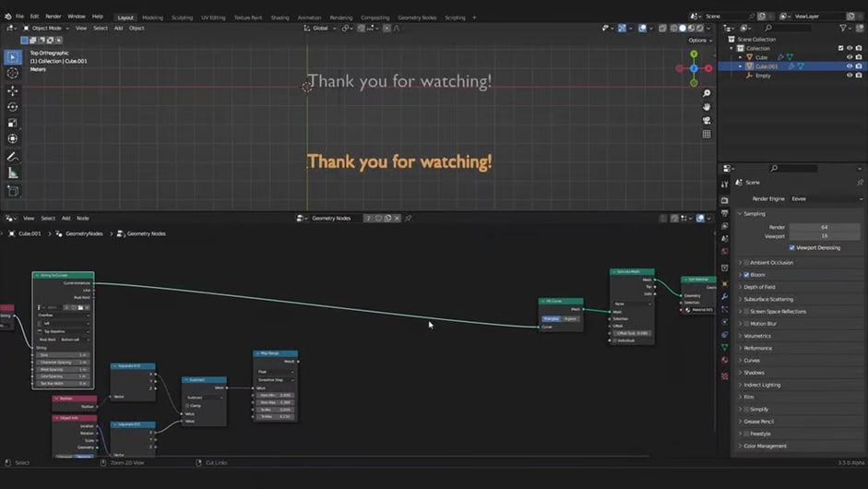The image size is (868, 489).
Task: Enable the Bloom checkbox
Action: [746, 275]
